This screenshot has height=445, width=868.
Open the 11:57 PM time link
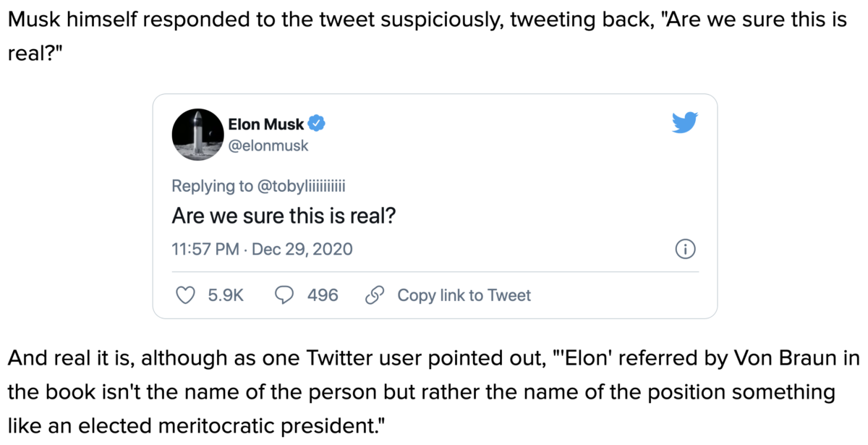205,250
